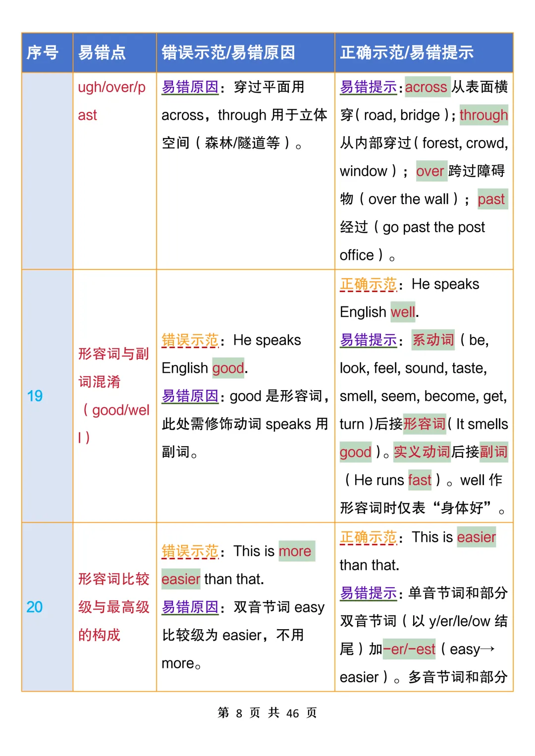Click 易错提示 label in row 20
The width and height of the screenshot is (535, 756).
pos(369,593)
